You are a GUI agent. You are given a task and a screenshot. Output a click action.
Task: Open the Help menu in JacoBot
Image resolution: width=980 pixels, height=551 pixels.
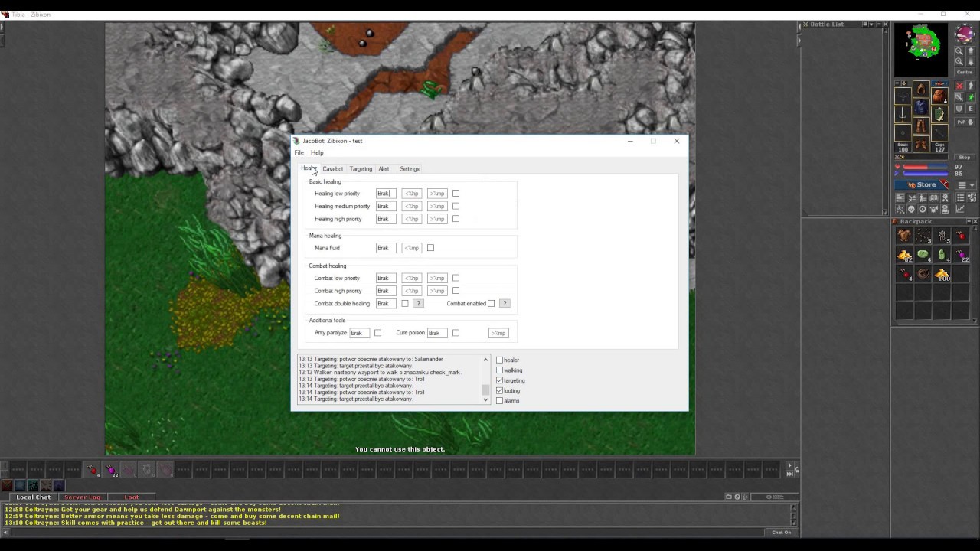point(317,152)
